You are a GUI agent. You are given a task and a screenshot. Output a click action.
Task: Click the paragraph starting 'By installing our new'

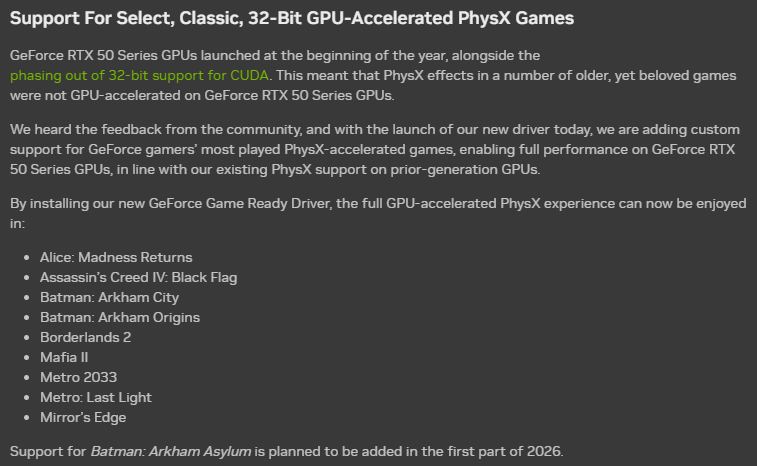[378, 213]
